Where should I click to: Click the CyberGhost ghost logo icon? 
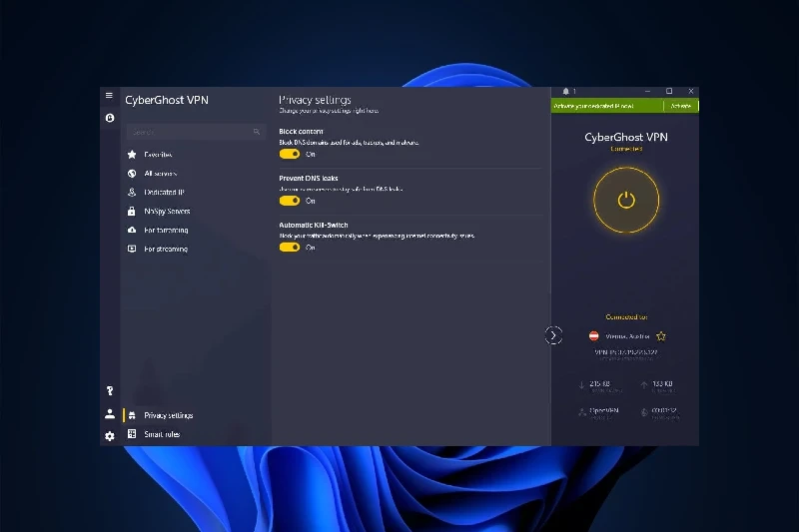110,118
